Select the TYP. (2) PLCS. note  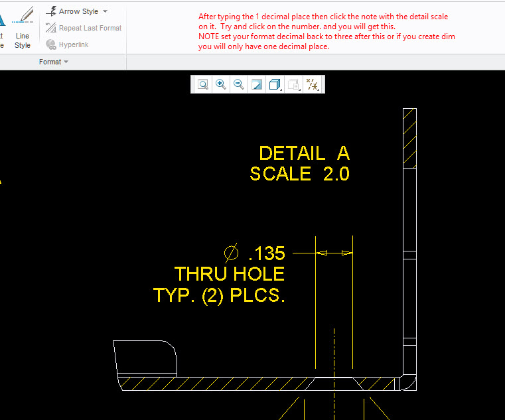click(x=219, y=295)
